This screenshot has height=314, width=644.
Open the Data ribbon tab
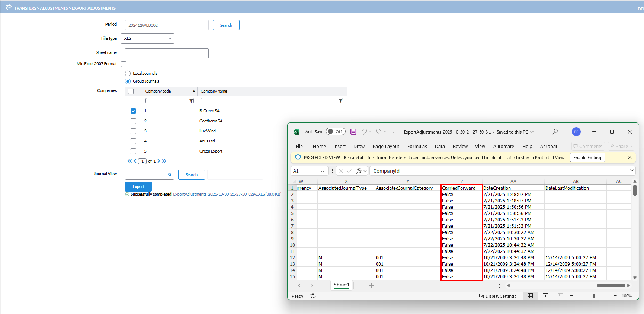440,147
